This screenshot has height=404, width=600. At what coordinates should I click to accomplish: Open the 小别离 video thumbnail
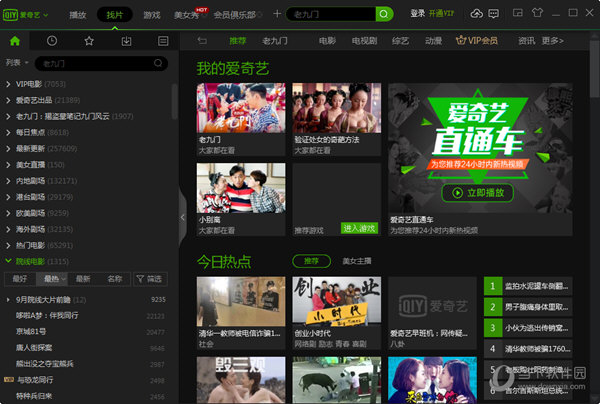tap(241, 188)
